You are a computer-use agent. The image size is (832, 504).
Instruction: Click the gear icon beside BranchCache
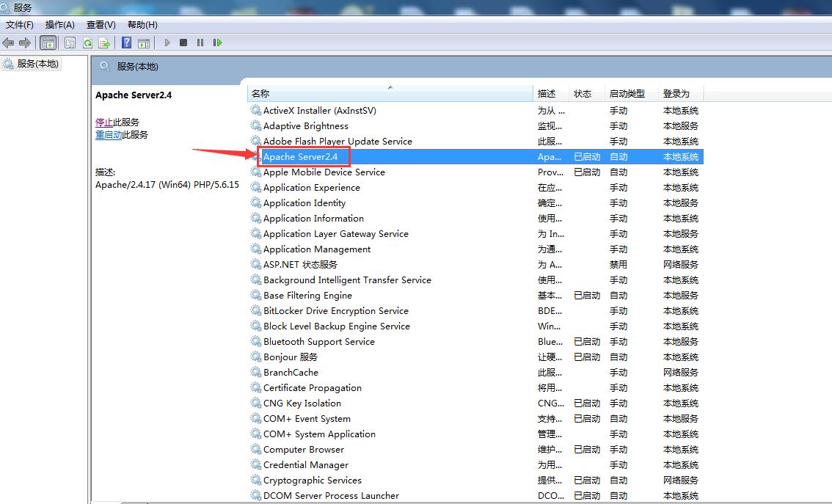coord(256,372)
